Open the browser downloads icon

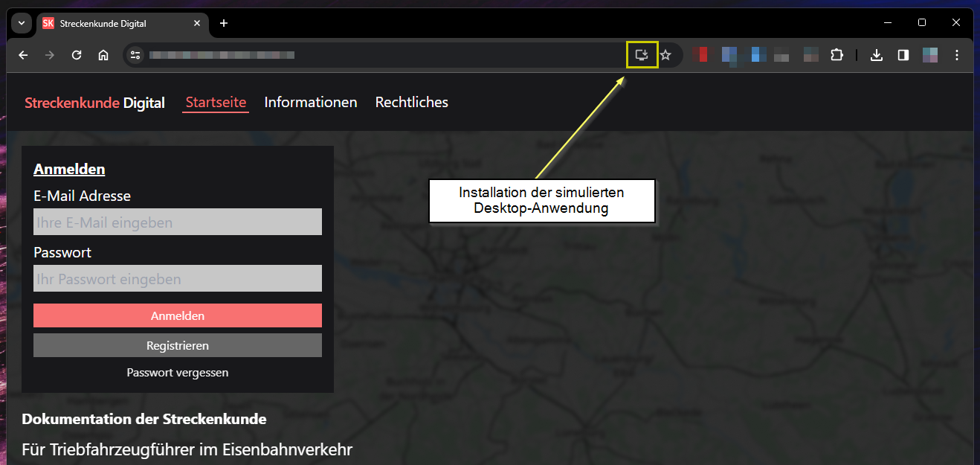877,55
